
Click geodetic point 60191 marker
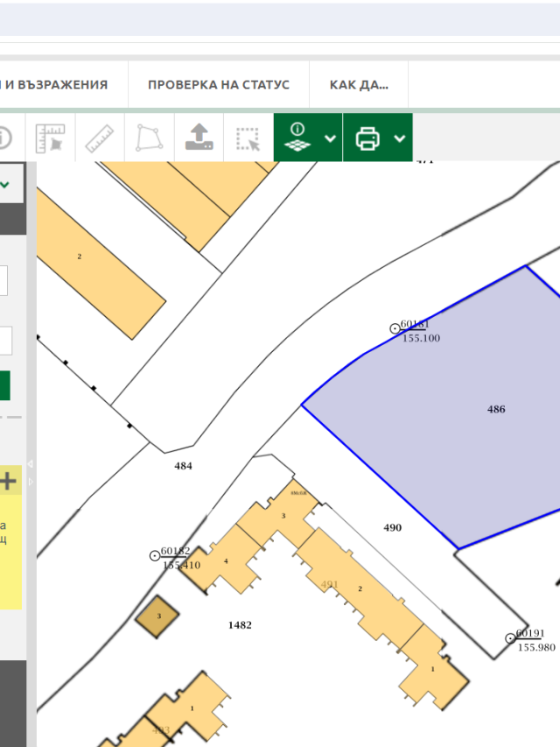(x=511, y=638)
